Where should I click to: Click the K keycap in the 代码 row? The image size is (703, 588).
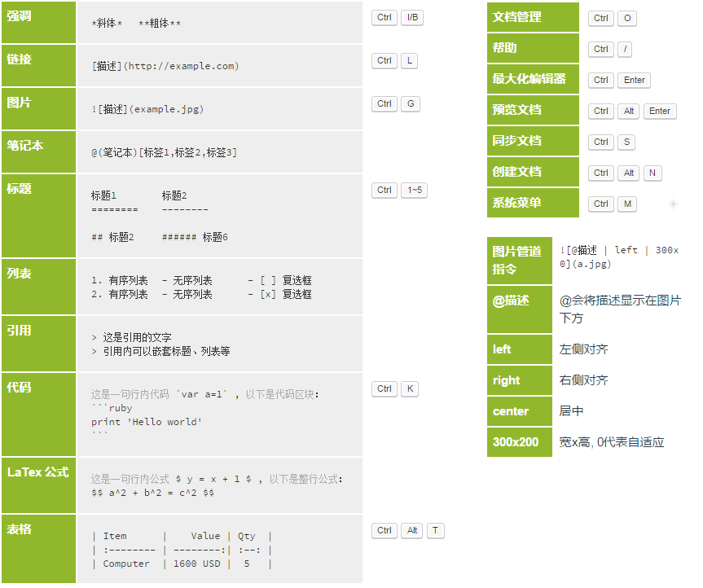[409, 388]
